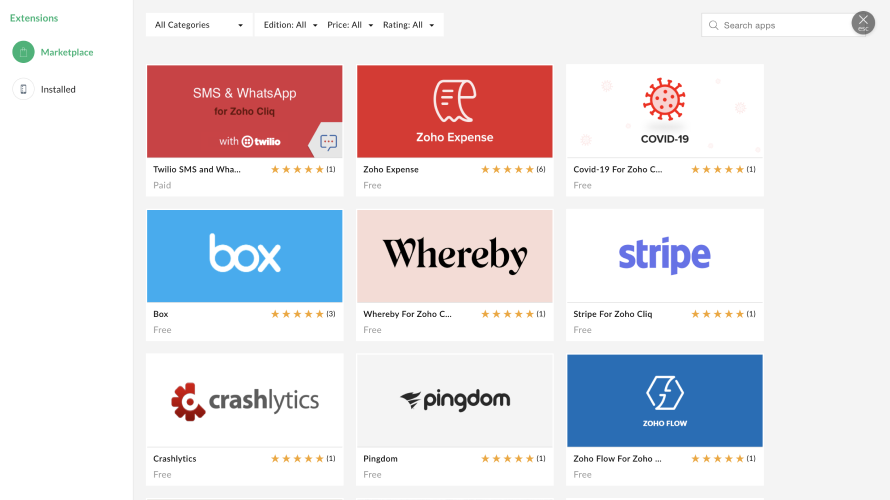890x500 pixels.
Task: Open the COVID-19 virus banner
Action: pyautogui.click(x=665, y=111)
